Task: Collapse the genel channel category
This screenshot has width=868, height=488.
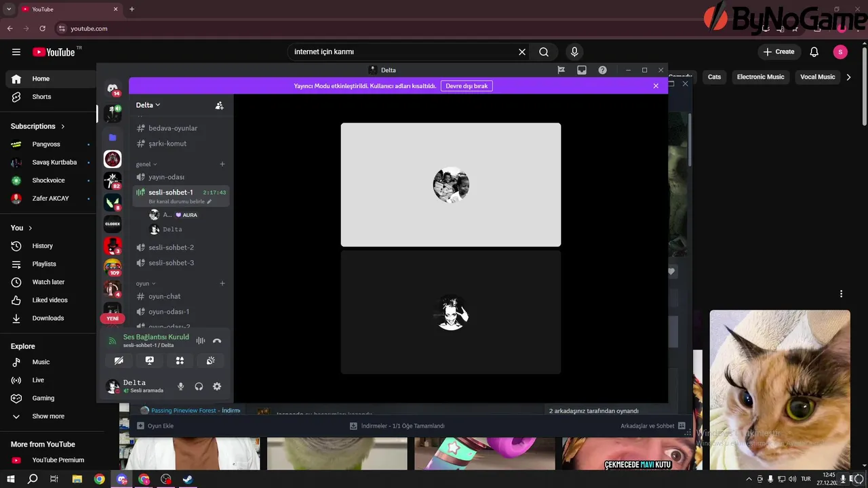Action: (x=146, y=164)
